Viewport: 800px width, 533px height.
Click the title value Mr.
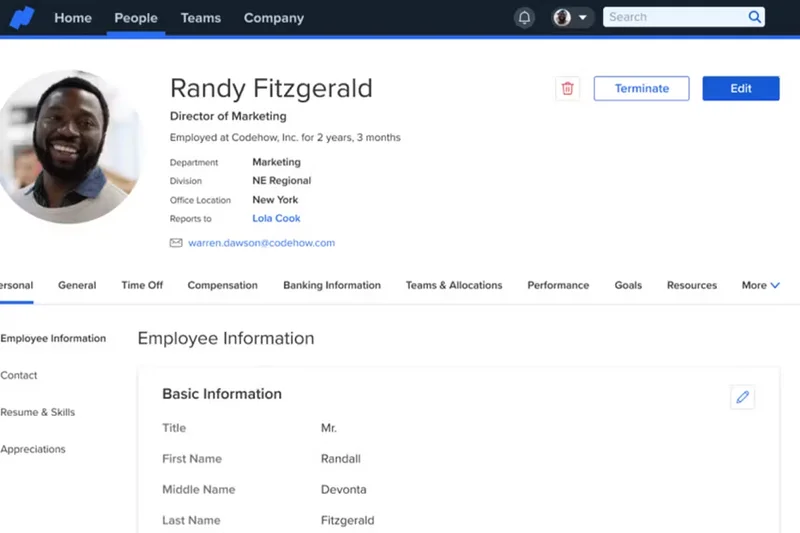pyautogui.click(x=329, y=428)
